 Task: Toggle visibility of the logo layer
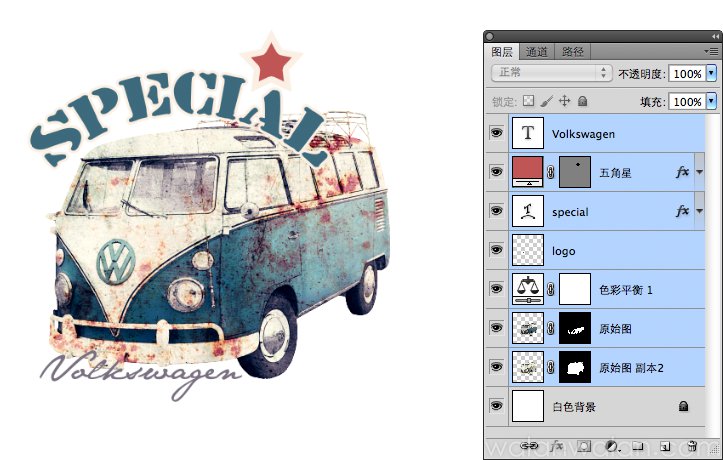[496, 250]
